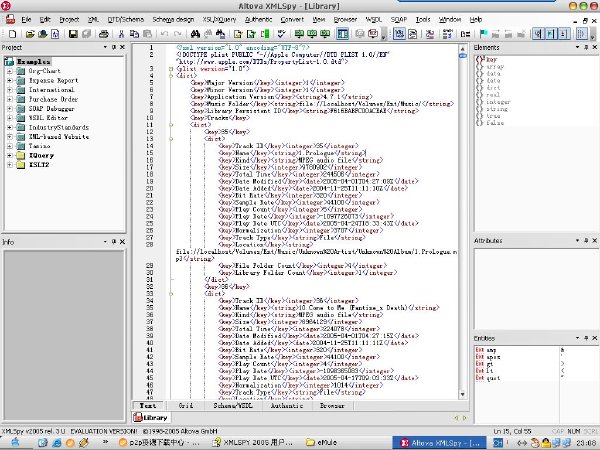This screenshot has height=450, width=600.
Task: Open Find with the binoculars icon
Action: (x=195, y=34)
